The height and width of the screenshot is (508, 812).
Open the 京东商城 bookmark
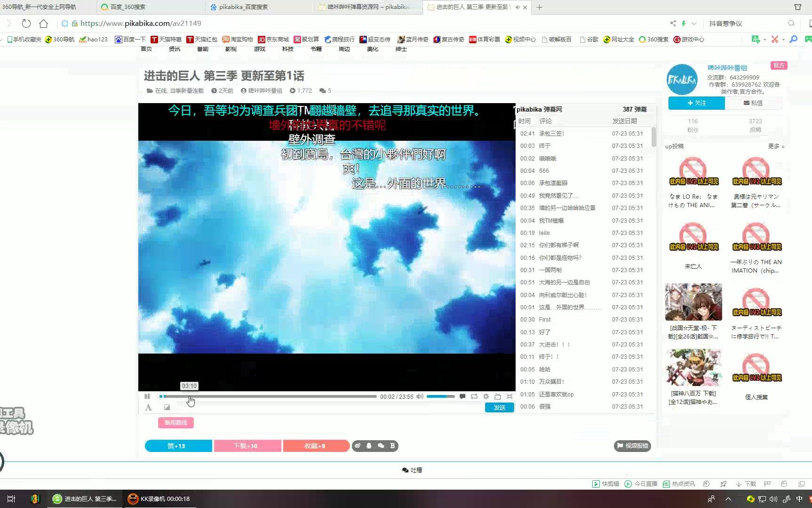[273, 40]
